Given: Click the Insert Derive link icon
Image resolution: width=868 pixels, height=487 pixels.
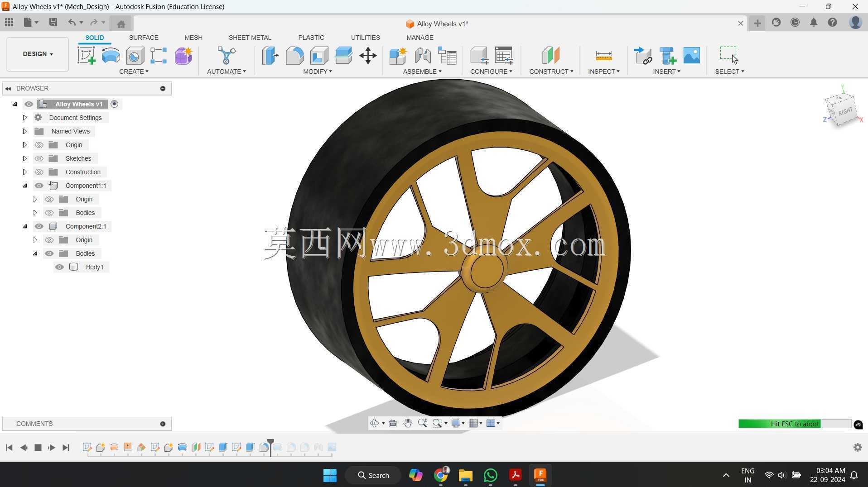Looking at the screenshot, I should (643, 56).
